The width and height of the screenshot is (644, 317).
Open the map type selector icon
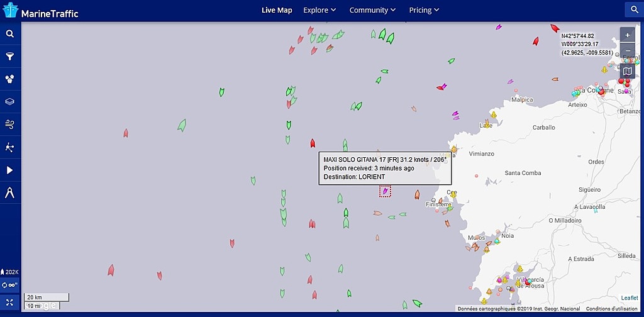tap(627, 72)
